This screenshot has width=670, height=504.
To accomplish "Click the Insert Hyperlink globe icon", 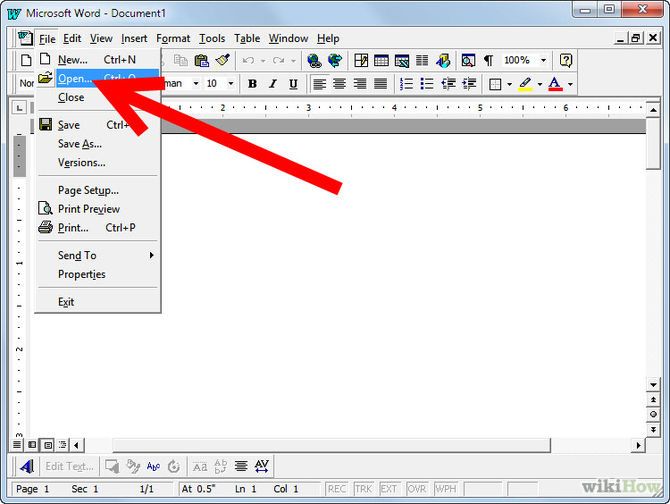I will 314,60.
